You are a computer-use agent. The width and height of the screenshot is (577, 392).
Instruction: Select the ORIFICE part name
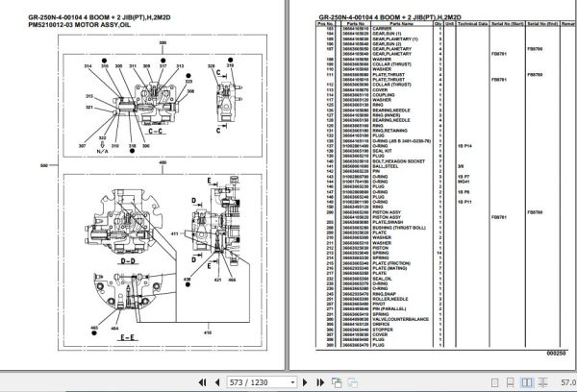pyautogui.click(x=381, y=325)
